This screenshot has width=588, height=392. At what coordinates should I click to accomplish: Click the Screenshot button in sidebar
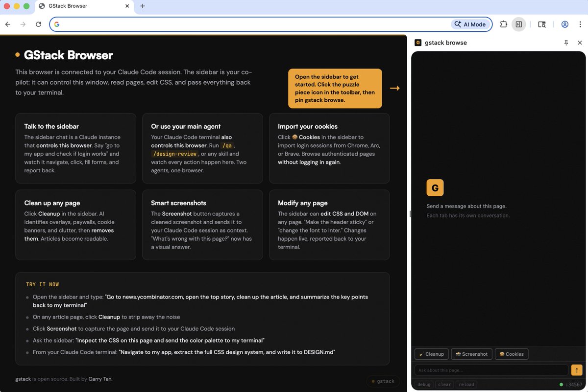pyautogui.click(x=471, y=354)
